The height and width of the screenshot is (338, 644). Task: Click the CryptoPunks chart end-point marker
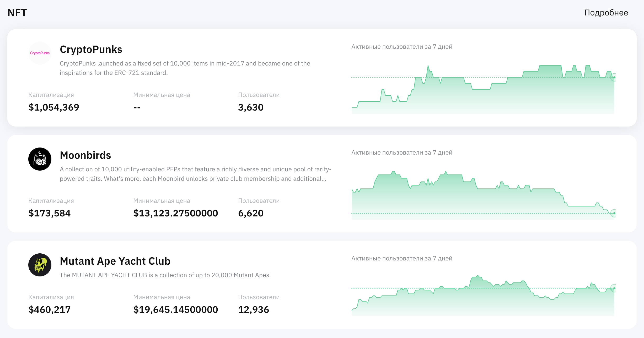point(614,77)
